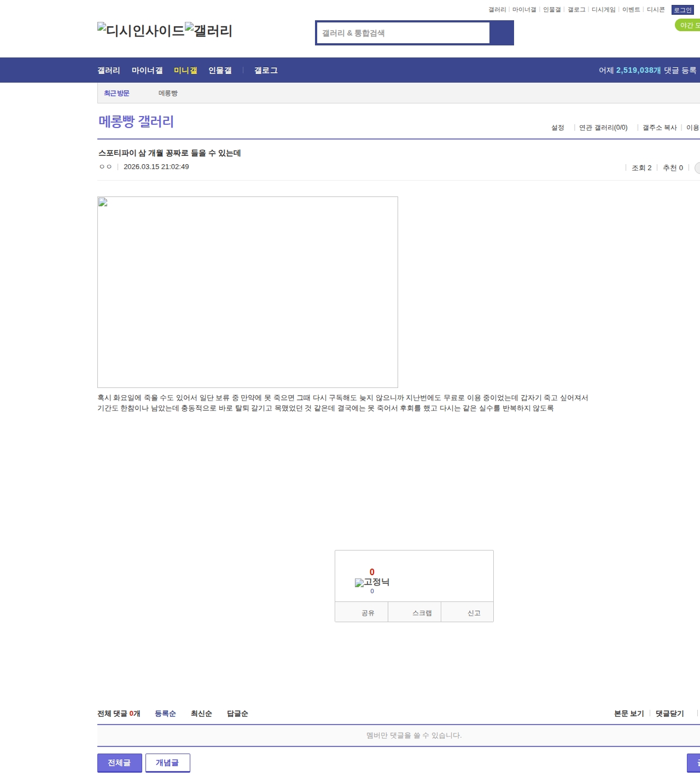Expand 연관 갤러리(0/0) list

click(x=603, y=128)
